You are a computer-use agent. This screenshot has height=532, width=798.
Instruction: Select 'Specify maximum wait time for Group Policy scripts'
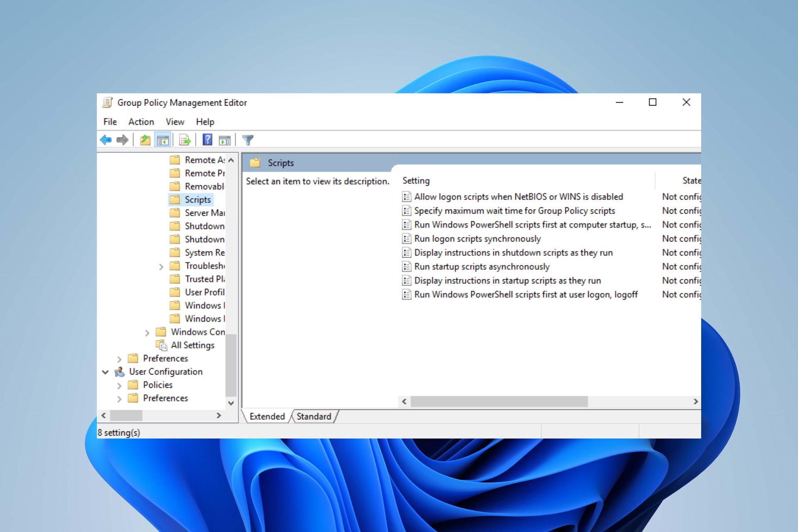coord(515,211)
